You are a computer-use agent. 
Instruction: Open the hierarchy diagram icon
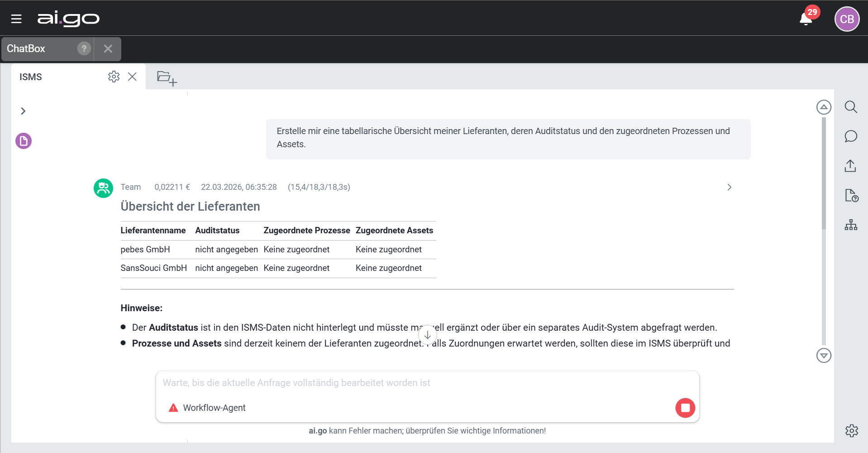click(851, 225)
